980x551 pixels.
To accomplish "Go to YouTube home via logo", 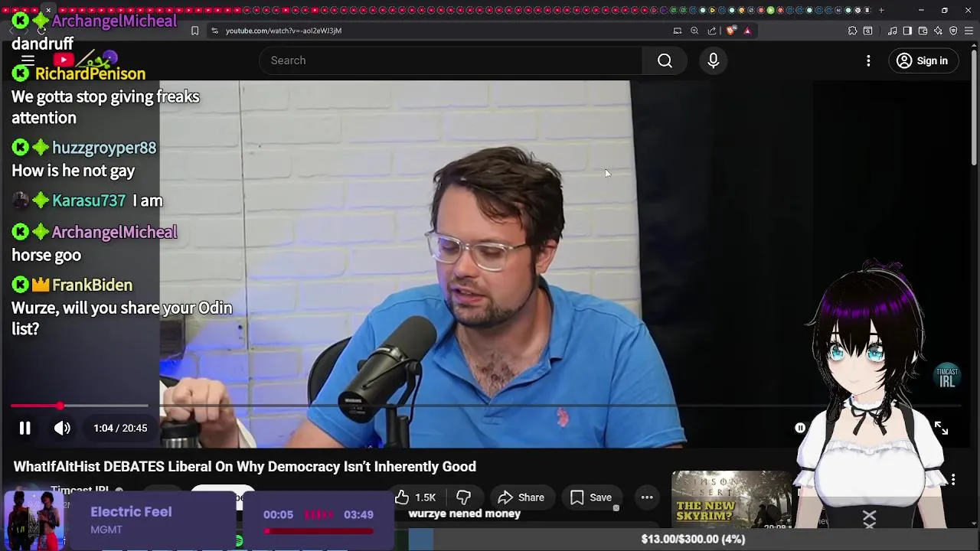I will (86, 60).
